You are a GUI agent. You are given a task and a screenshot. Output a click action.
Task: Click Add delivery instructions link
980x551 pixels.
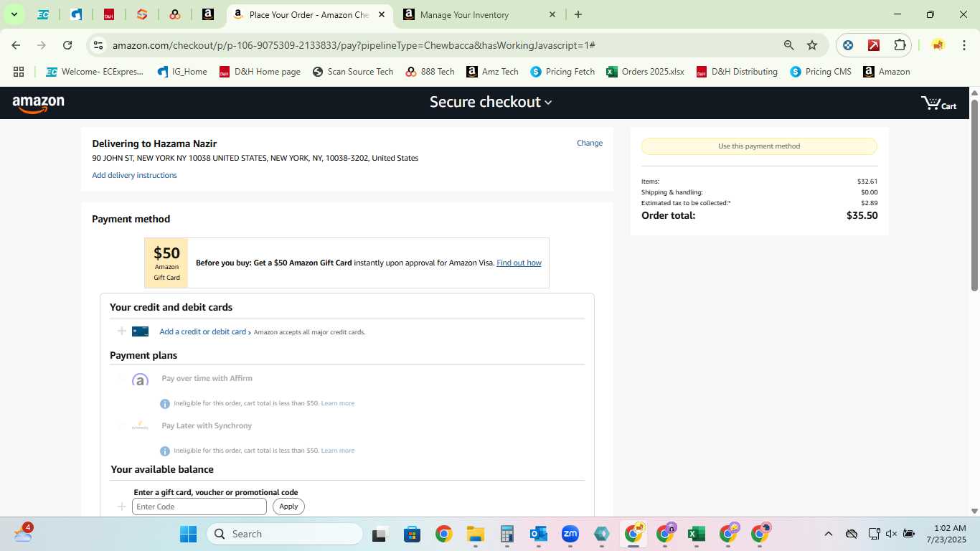click(134, 175)
